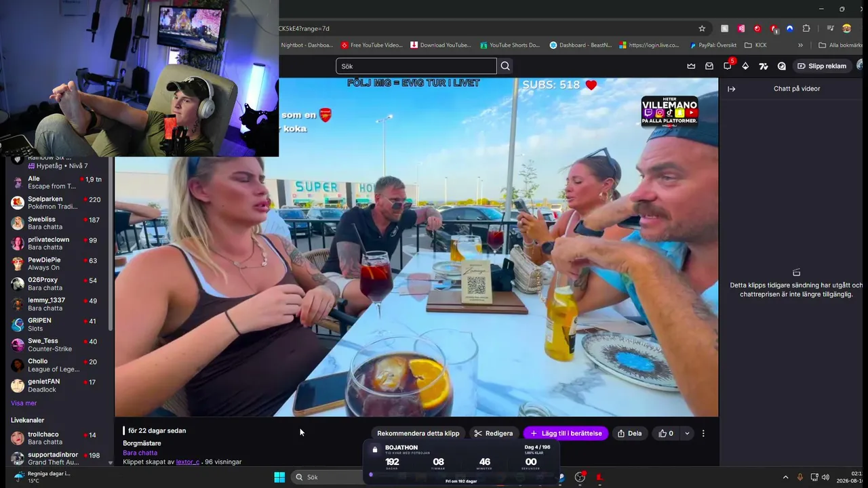Click the taskbar microphone icon
The width and height of the screenshot is (868, 488).
pos(800,477)
